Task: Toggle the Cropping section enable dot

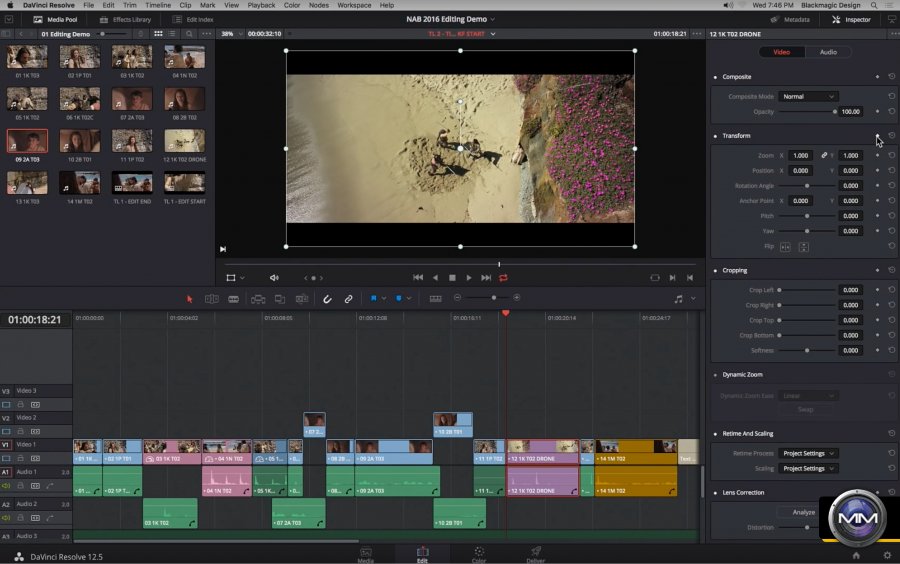Action: pyautogui.click(x=715, y=271)
